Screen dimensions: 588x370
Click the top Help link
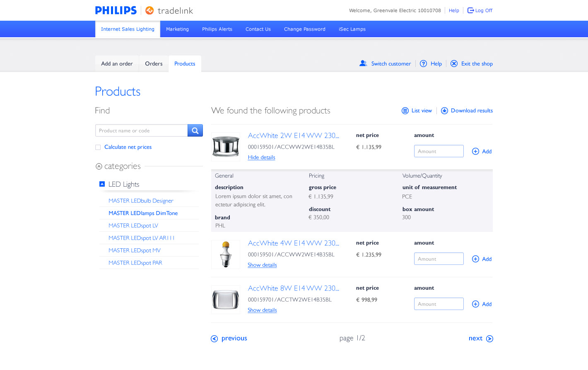point(454,10)
